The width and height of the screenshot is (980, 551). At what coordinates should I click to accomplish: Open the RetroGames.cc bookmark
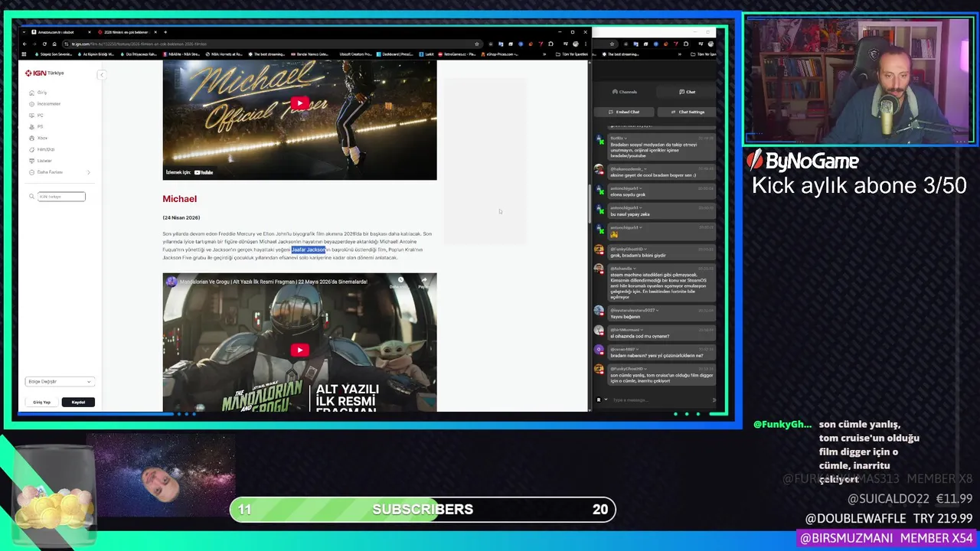pos(459,54)
